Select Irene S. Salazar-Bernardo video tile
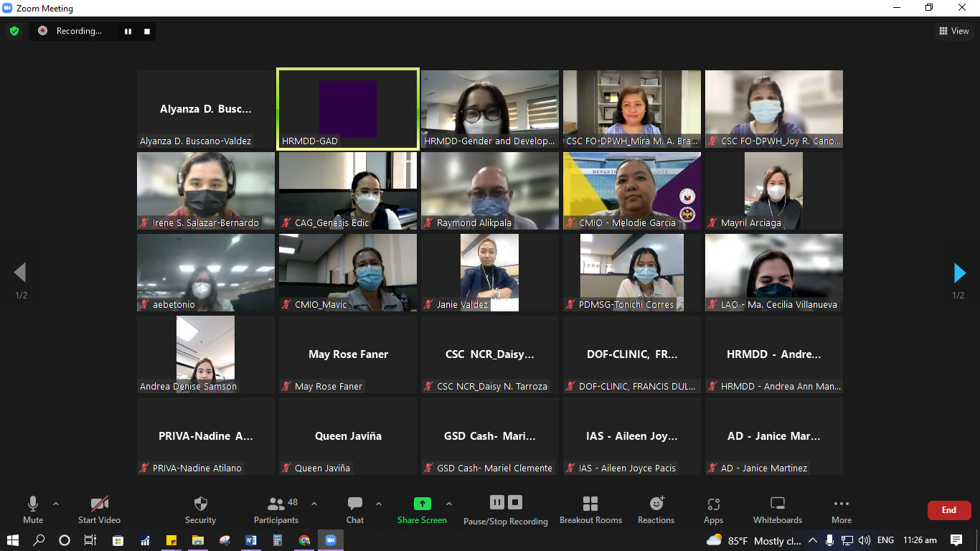 [206, 191]
